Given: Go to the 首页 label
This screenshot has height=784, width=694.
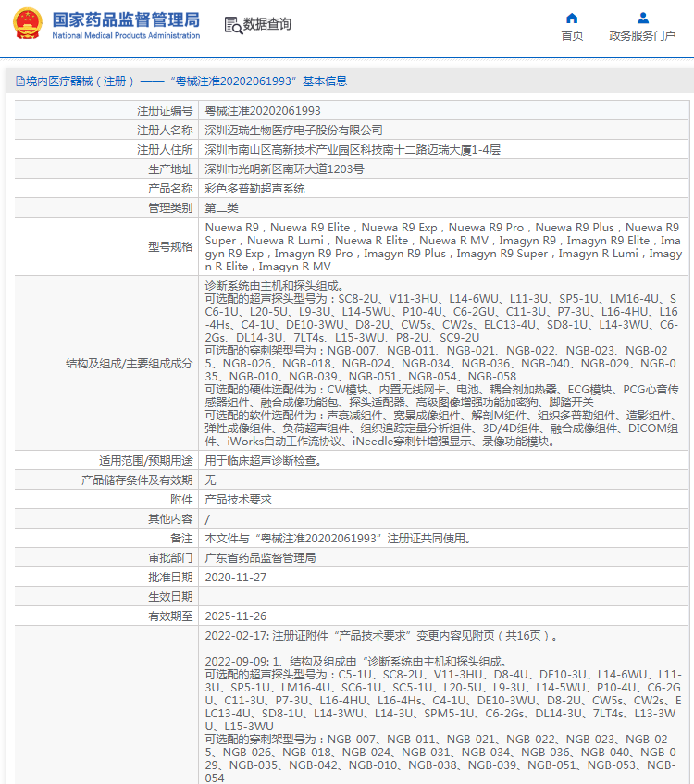Looking at the screenshot, I should [x=572, y=35].
